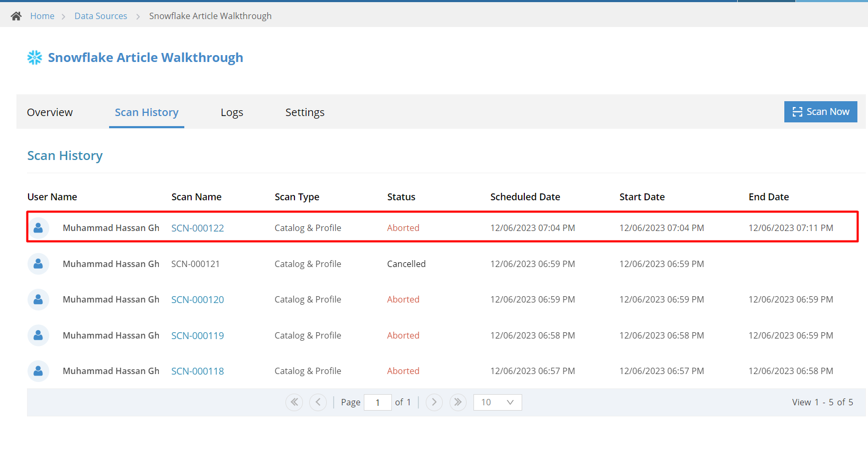Click the Snowflake Article Walkthrough page title

(146, 57)
